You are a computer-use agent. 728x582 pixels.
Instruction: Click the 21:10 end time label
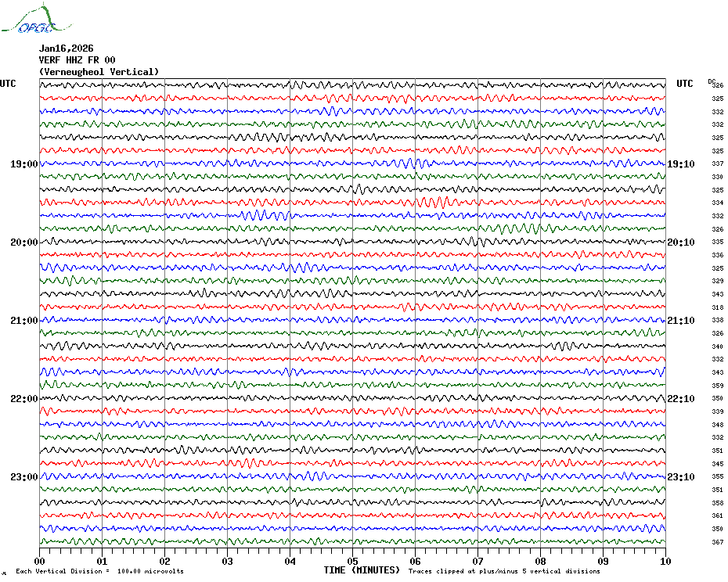pyautogui.click(x=681, y=321)
